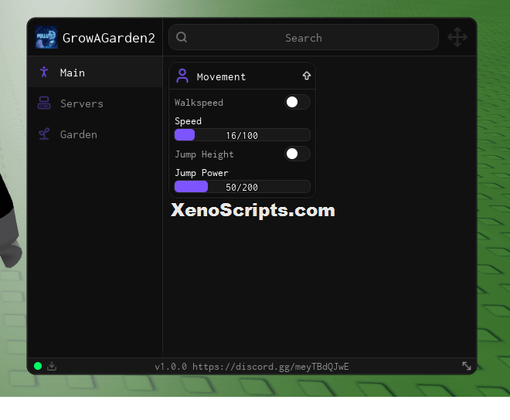Click the discord.gg invite link text
Viewport: 510px width, 420px height.
coord(270,367)
